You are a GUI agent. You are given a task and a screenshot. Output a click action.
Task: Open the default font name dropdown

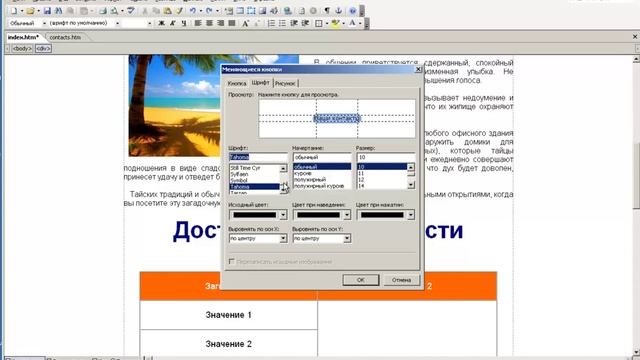pyautogui.click(x=118, y=23)
